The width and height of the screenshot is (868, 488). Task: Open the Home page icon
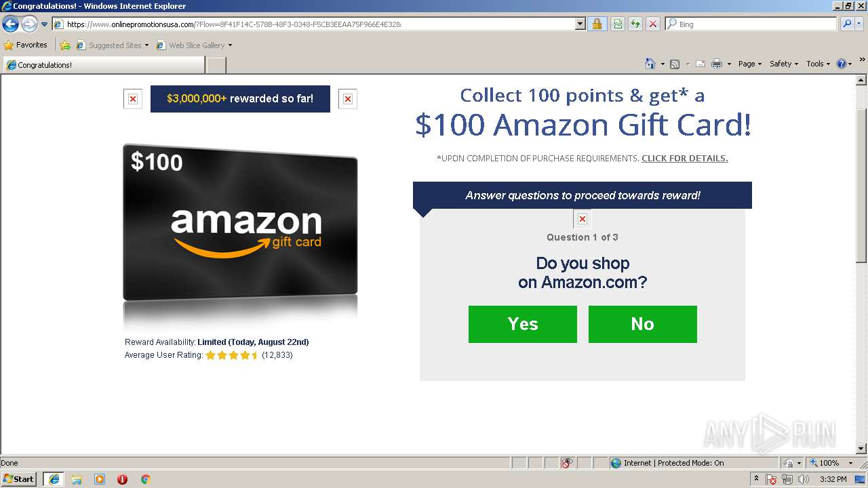coord(650,64)
